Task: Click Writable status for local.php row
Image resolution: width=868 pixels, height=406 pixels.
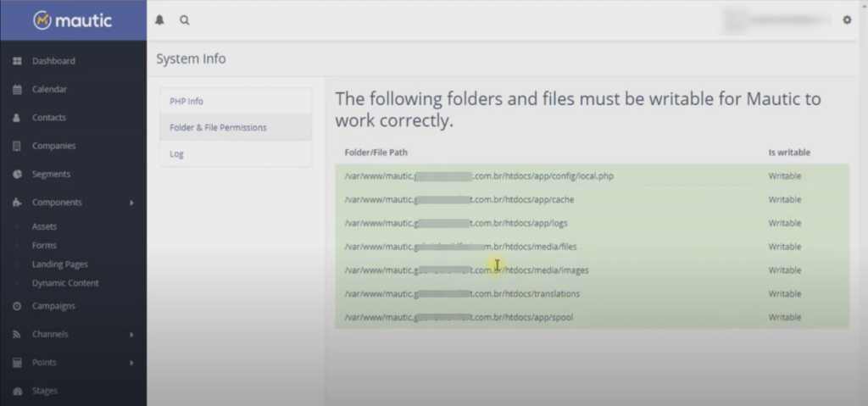Action: 784,176
